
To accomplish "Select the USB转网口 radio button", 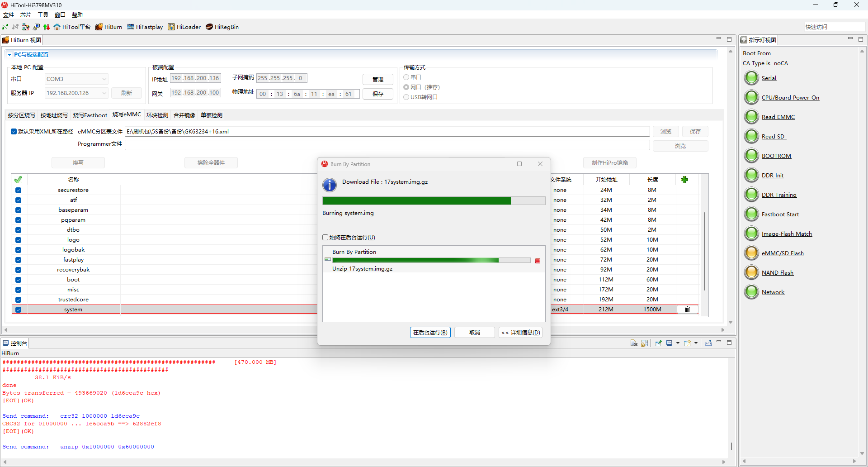I will [x=406, y=97].
